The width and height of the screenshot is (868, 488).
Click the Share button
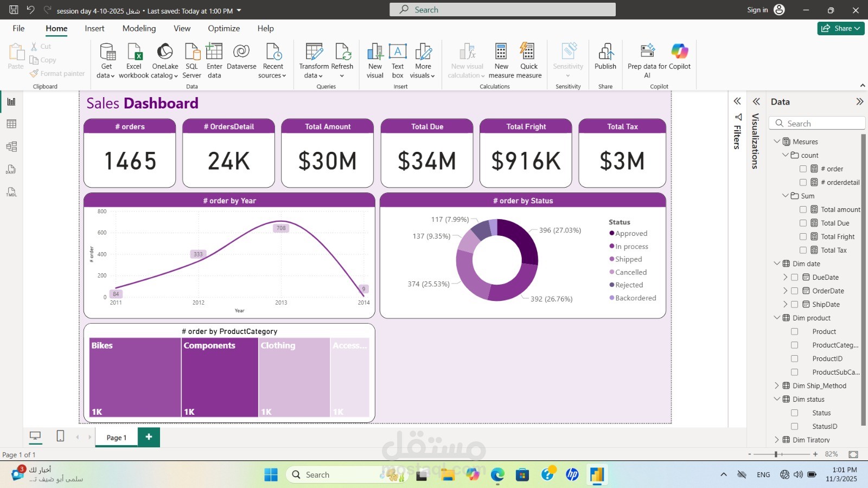point(840,28)
